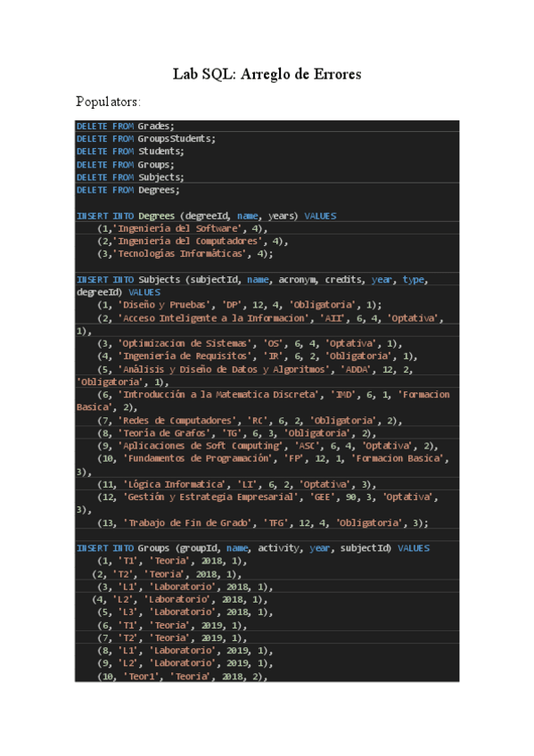Click the group row (7, 'T2', 'Teoria', 2019, 1)
Viewport: 534px width, 756px height.
point(172,638)
